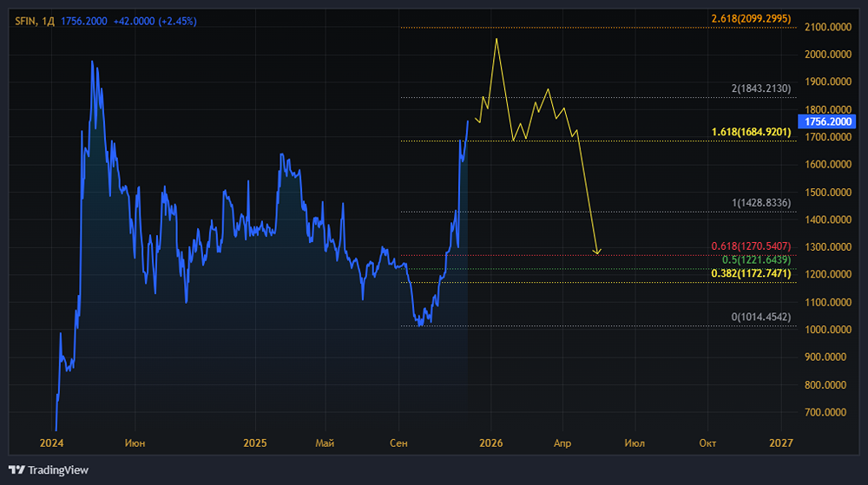The image size is (868, 485).
Task: Select the yellow 1.618(1684.9201) level label
Action: (752, 132)
